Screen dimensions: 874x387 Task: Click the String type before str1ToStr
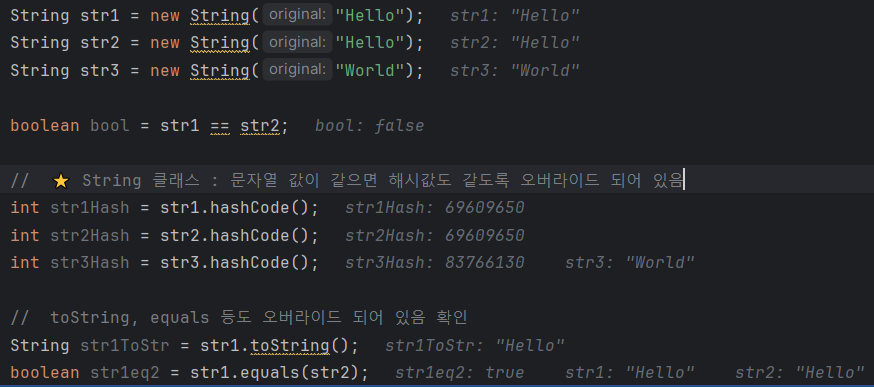[40, 346]
